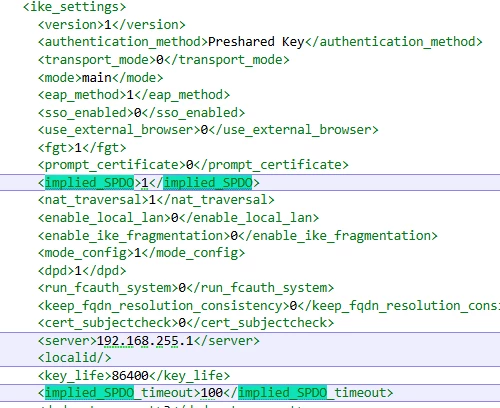Click the nat_traversal line
The height and width of the screenshot is (408, 500).
(x=156, y=200)
